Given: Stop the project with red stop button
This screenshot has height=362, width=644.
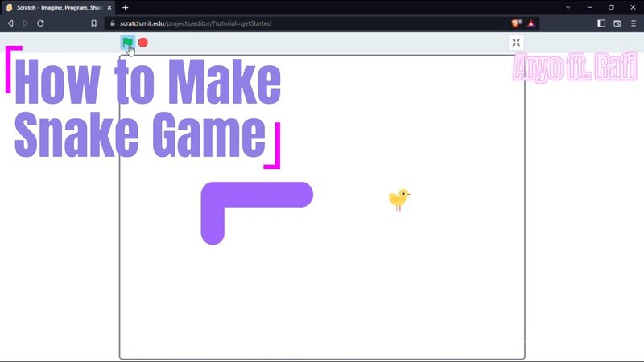Looking at the screenshot, I should tap(143, 43).
